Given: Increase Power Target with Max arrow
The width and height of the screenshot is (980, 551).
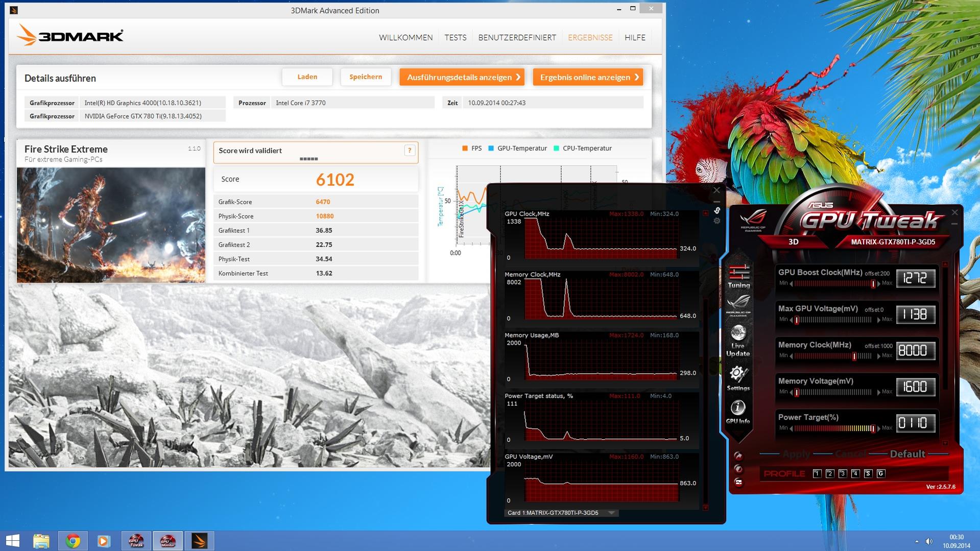Looking at the screenshot, I should [x=879, y=428].
